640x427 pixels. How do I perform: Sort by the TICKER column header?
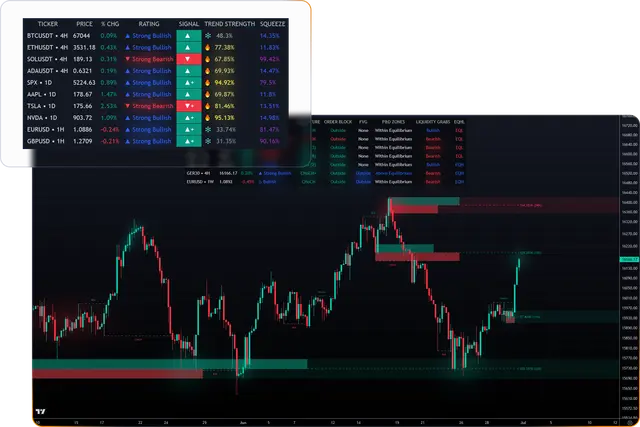pyautogui.click(x=47, y=22)
